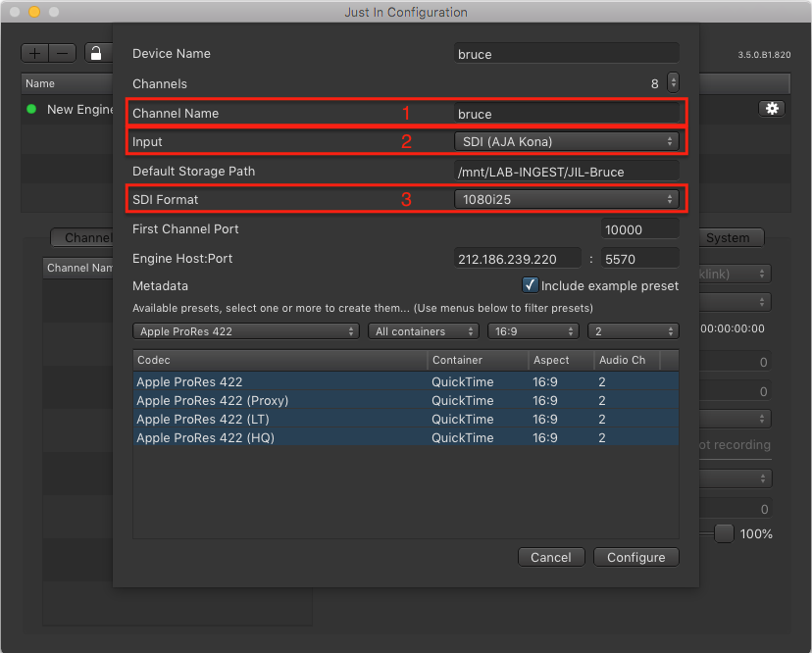
Task: Open the audio channels filter dropdown showing 2
Action: tap(633, 331)
